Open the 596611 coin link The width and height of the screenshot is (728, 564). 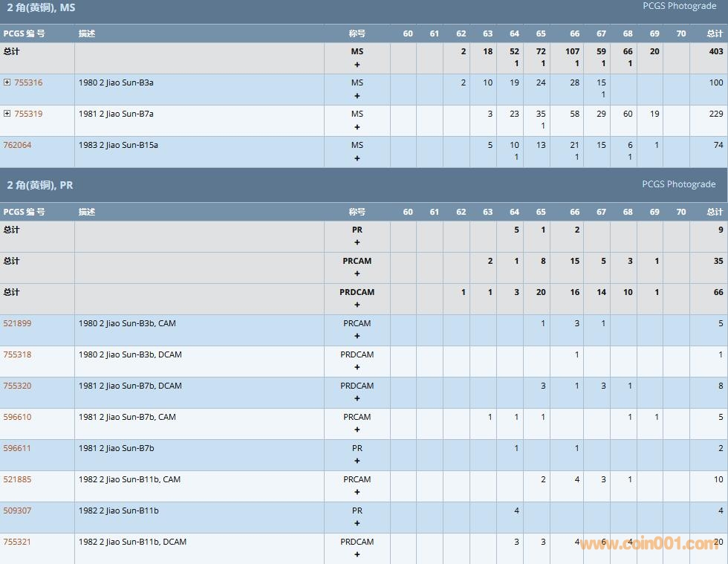click(x=18, y=448)
